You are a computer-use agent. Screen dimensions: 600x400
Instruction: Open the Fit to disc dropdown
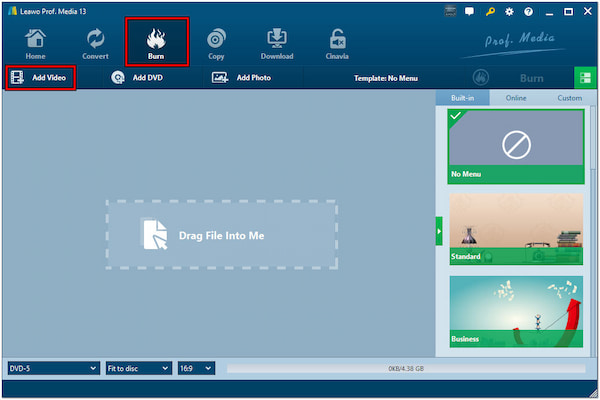(x=136, y=368)
